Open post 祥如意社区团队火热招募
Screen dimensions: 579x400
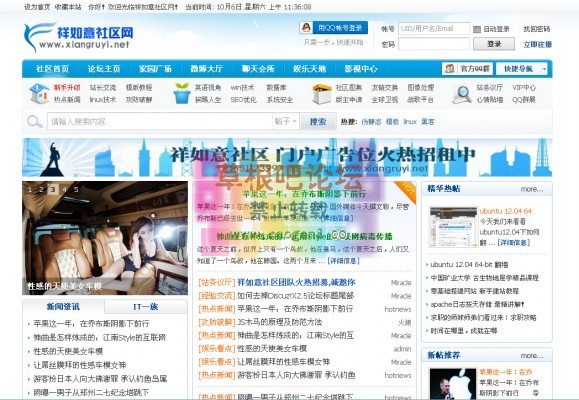(296, 283)
